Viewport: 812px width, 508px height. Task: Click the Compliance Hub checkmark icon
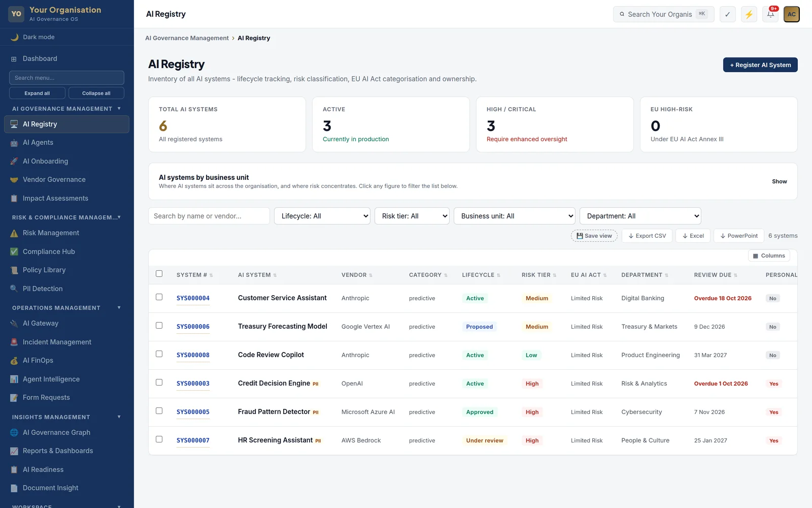[14, 251]
